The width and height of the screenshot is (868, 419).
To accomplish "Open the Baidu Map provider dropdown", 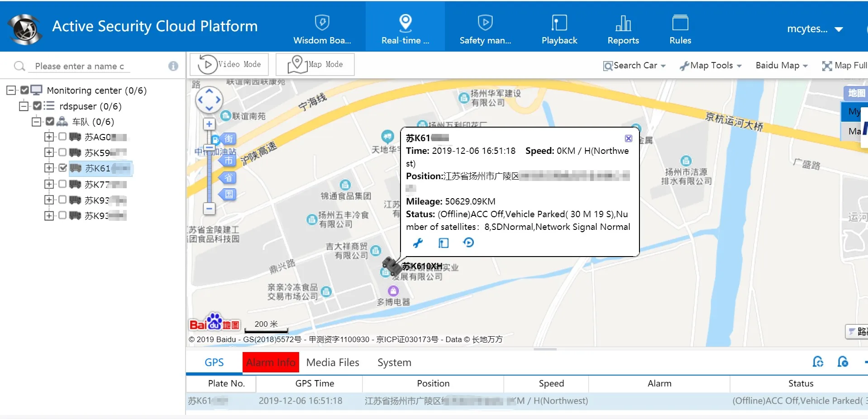I will 782,66.
